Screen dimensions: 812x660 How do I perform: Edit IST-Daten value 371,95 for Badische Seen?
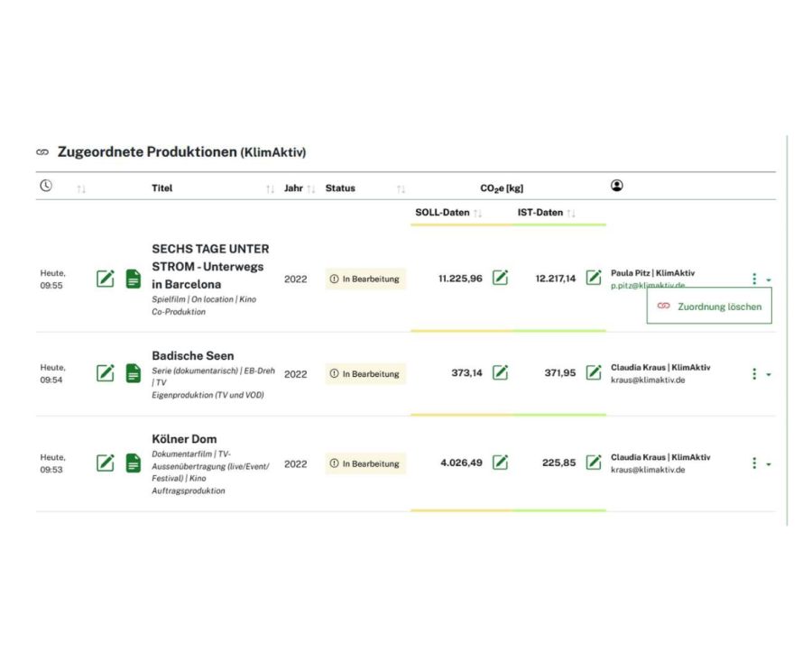point(594,372)
